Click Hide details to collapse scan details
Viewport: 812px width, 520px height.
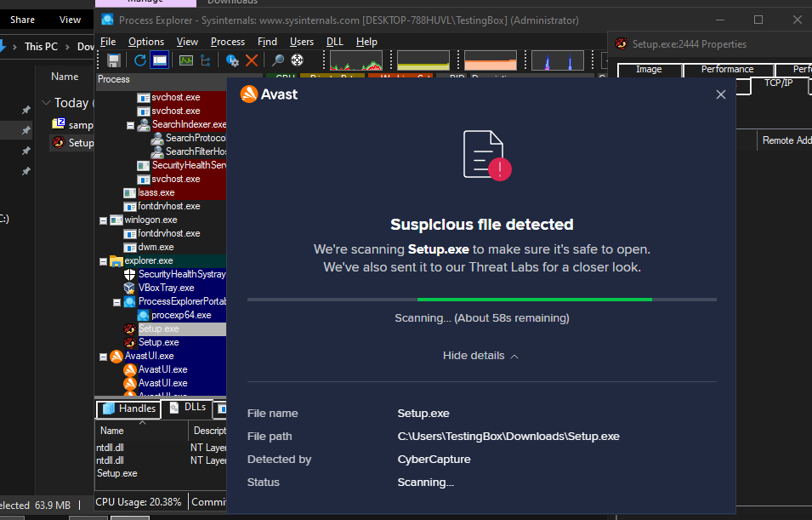tap(480, 356)
